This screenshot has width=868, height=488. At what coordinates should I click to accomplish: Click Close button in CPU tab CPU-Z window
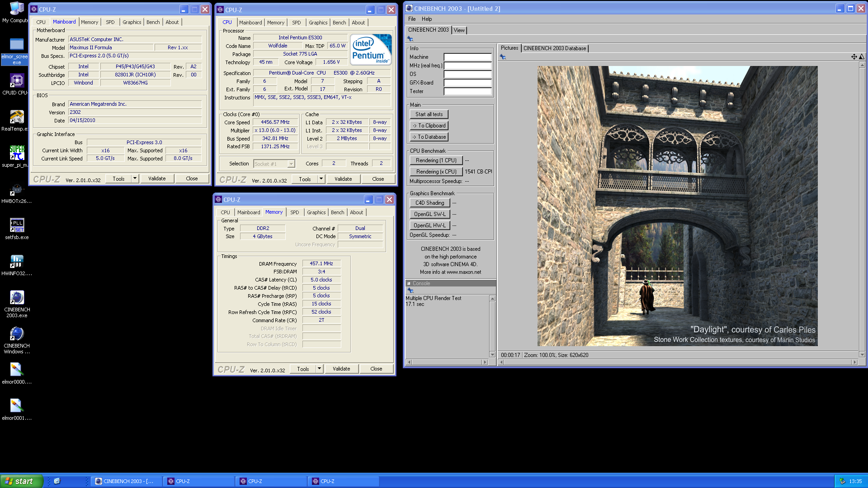click(x=378, y=179)
